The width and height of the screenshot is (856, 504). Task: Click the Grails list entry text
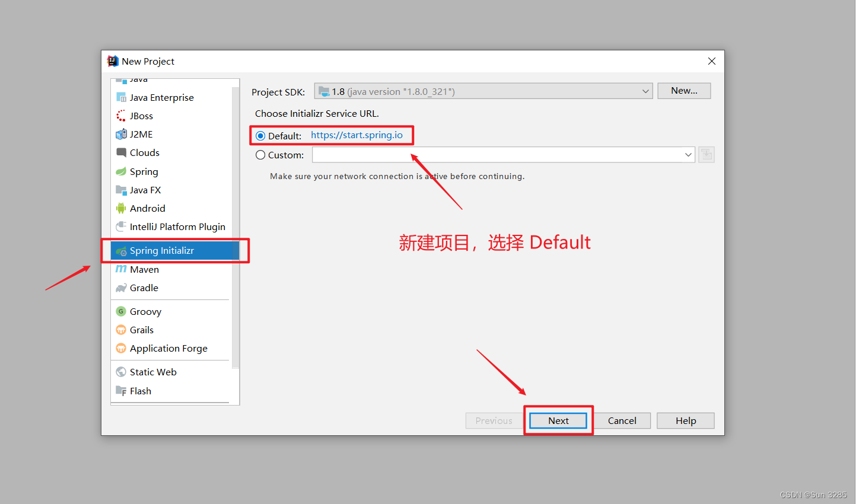[142, 330]
